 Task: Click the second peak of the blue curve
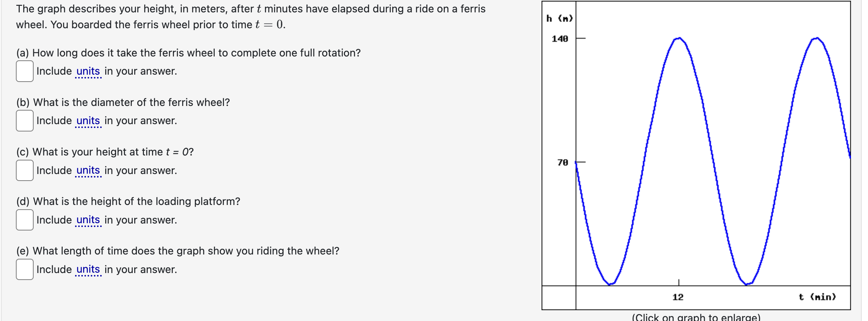click(817, 38)
